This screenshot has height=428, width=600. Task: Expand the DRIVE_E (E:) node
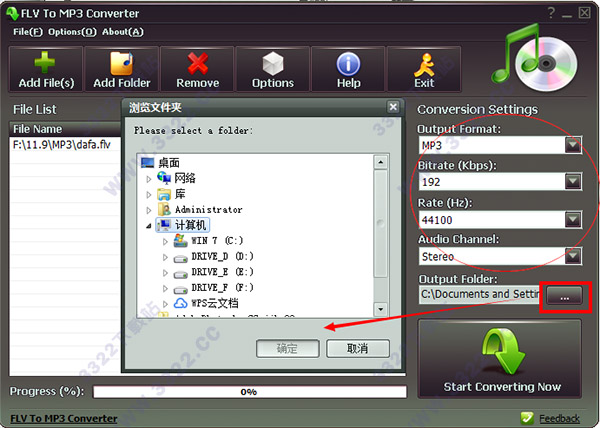pyautogui.click(x=165, y=273)
